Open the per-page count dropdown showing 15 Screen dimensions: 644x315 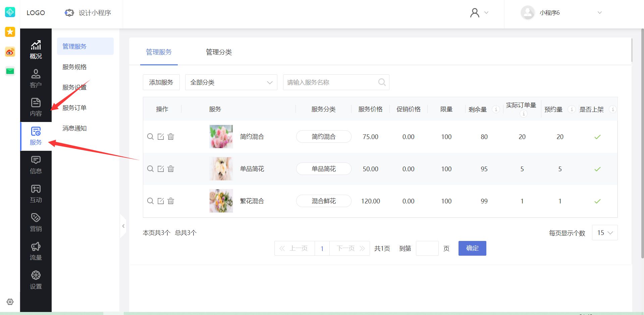pos(604,233)
